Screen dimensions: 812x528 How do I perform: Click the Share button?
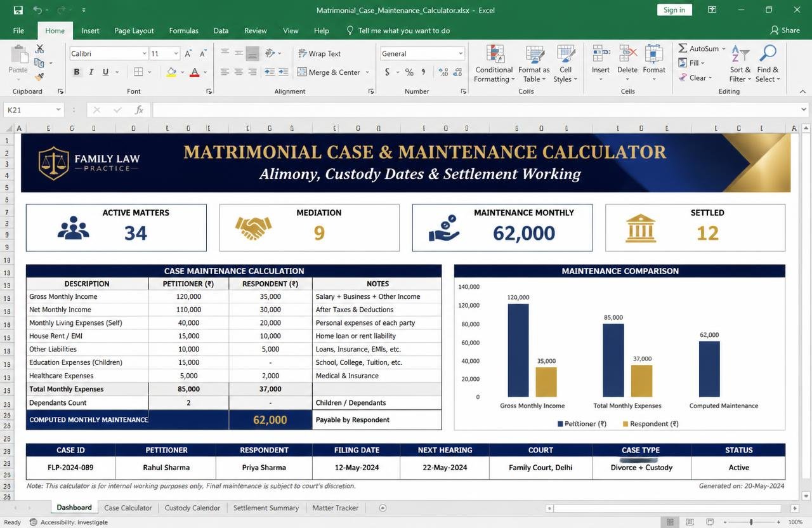click(x=785, y=30)
